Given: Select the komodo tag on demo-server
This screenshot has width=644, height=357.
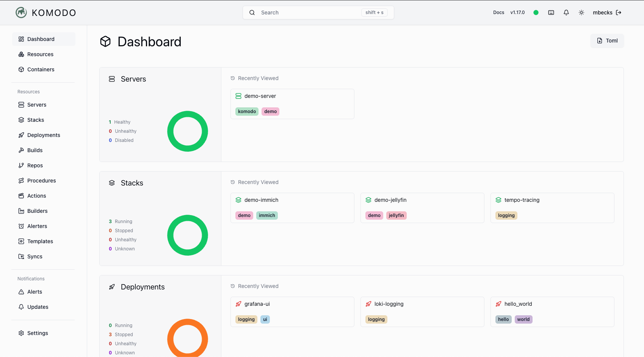Looking at the screenshot, I should 246,111.
